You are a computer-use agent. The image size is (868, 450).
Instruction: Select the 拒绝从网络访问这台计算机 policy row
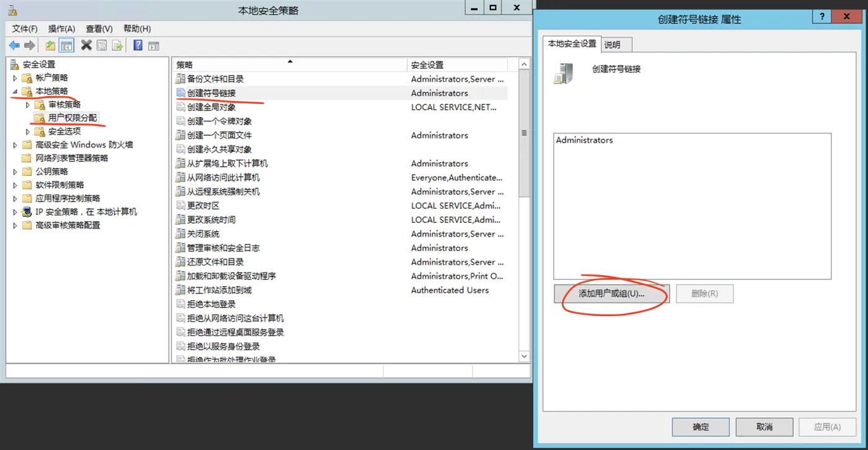click(340, 318)
